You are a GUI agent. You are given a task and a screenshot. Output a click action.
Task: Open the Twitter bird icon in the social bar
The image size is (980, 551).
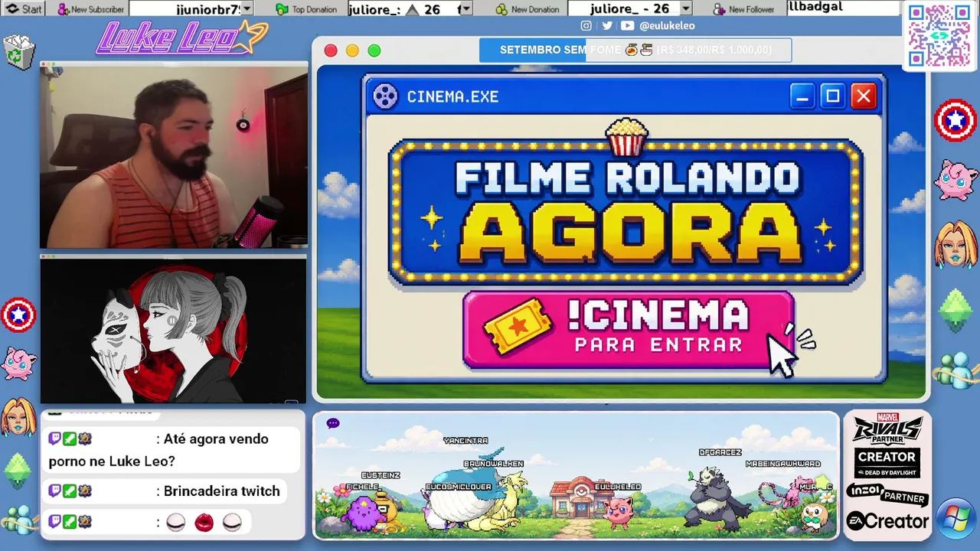click(x=606, y=26)
